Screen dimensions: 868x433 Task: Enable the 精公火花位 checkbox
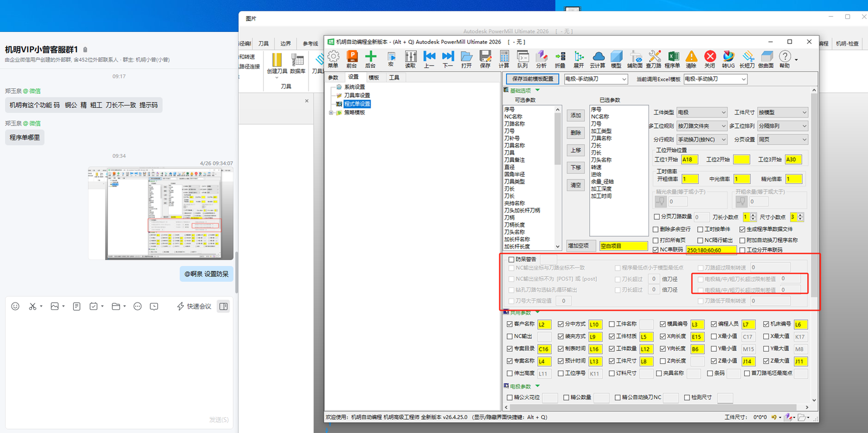[x=510, y=397]
